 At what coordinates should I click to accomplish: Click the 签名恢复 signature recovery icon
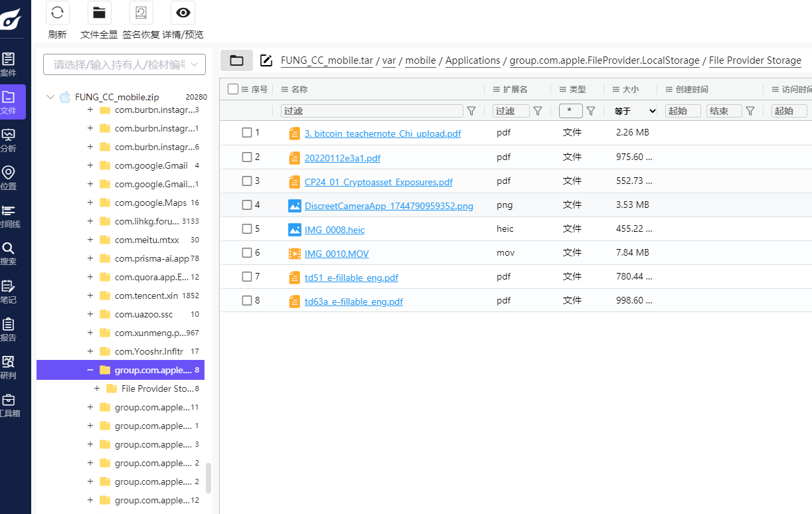point(141,13)
